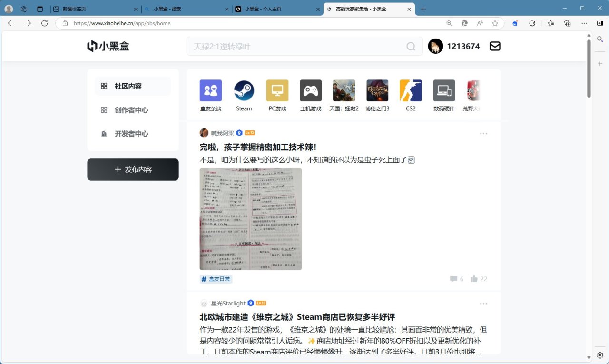The height and width of the screenshot is (364, 609).
Task: Open the browser Settings and more menu
Action: (x=584, y=23)
